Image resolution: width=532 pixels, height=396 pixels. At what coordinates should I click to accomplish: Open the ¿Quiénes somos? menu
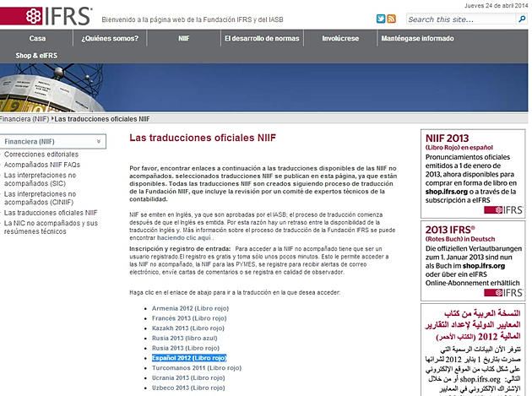pos(110,38)
